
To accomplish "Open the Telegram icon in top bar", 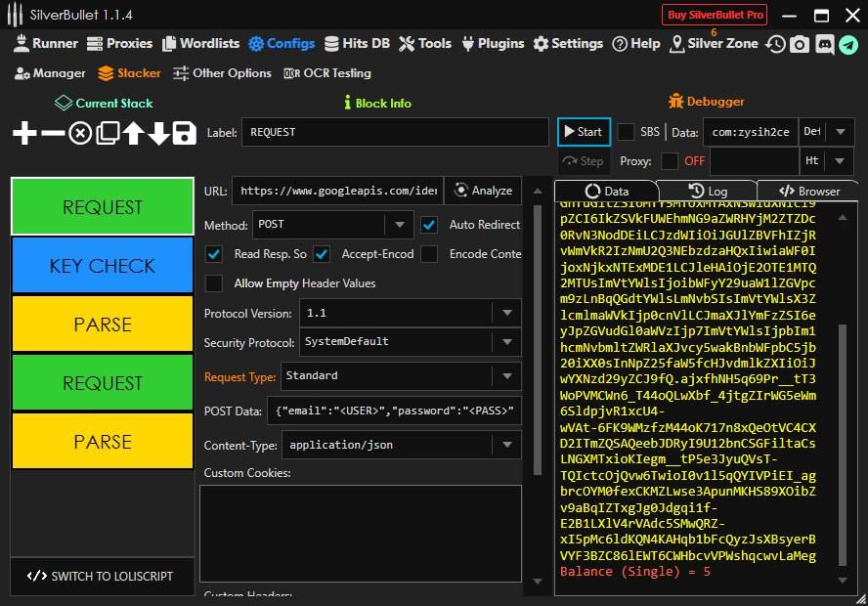I will [x=848, y=44].
